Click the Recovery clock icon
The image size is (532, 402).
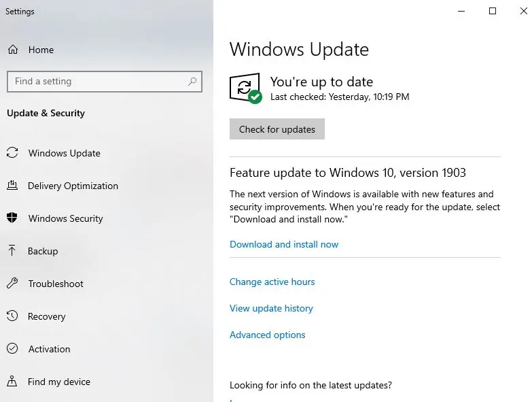coord(12,316)
